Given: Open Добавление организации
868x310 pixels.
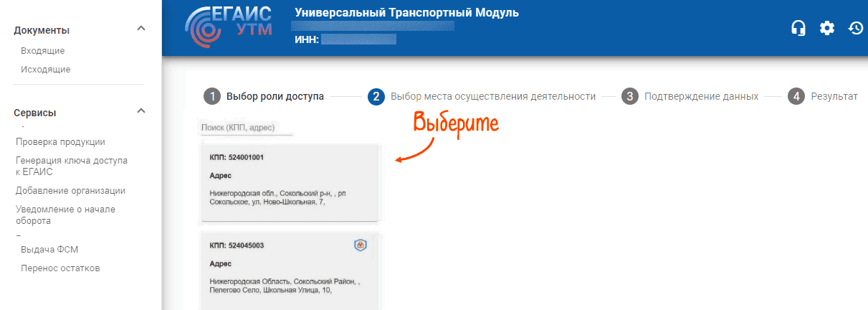Looking at the screenshot, I should pyautogui.click(x=70, y=191).
